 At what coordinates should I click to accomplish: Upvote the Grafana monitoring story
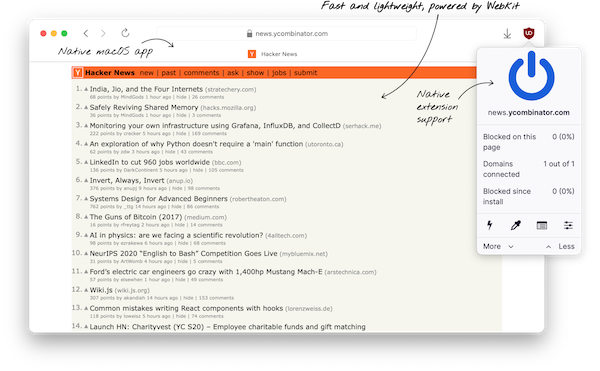(86, 126)
